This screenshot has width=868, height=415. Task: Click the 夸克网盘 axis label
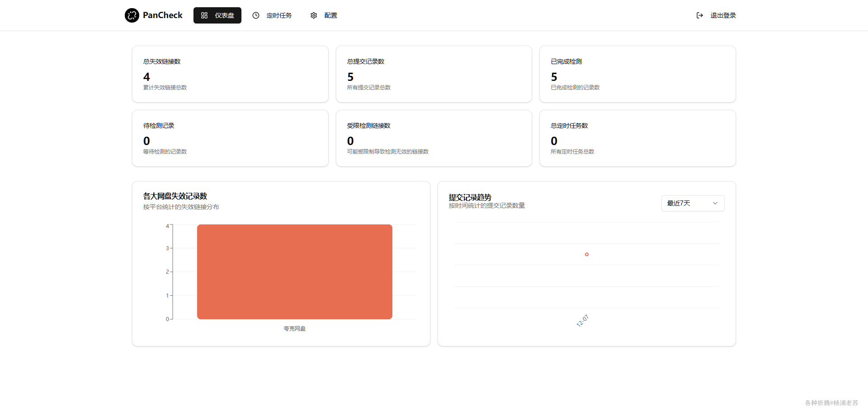coord(295,329)
